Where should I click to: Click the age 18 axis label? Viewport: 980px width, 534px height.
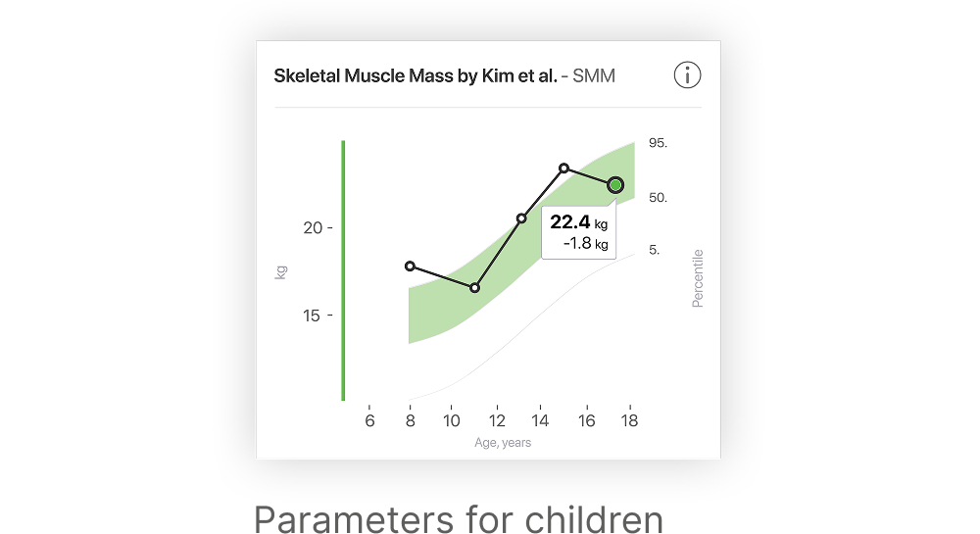pyautogui.click(x=629, y=421)
